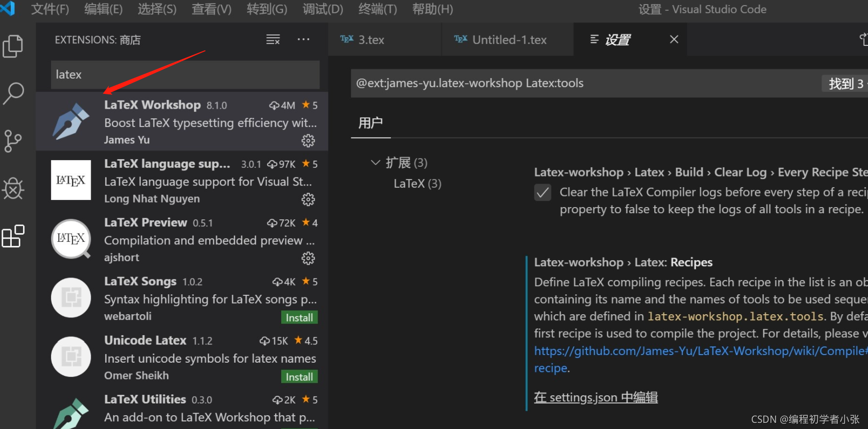Open the gear menu for LaTeX Workshop
Image resolution: width=868 pixels, height=429 pixels.
pyautogui.click(x=308, y=140)
